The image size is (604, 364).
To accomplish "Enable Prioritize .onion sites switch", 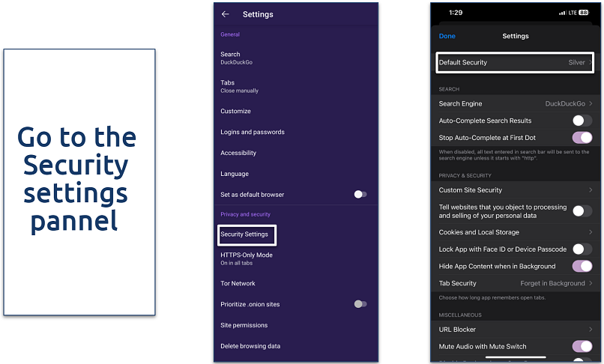I will [360, 304].
